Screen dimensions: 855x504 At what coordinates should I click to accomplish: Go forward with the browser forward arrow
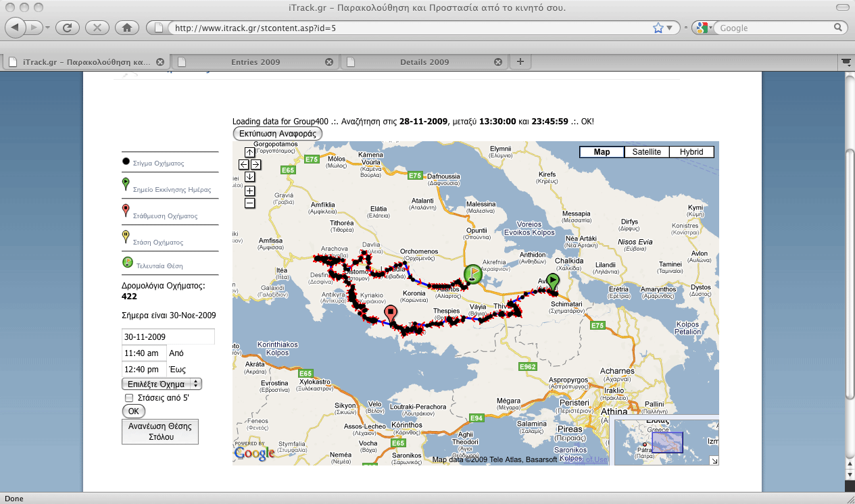[35, 28]
